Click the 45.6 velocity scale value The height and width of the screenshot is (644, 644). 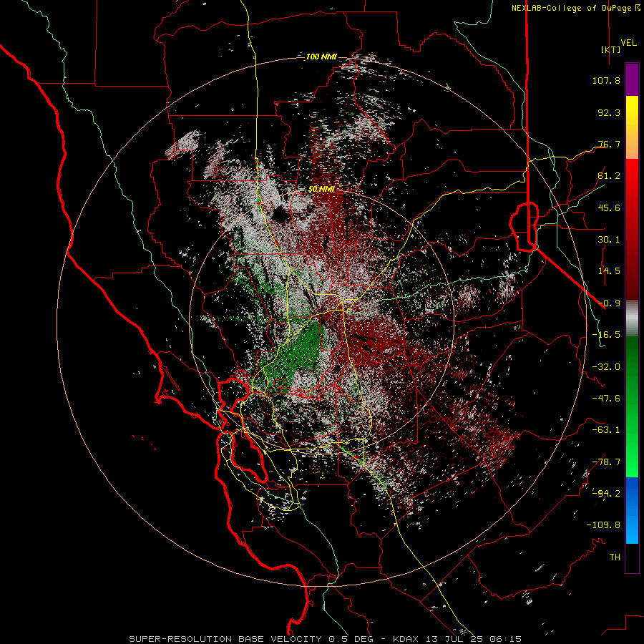click(x=609, y=208)
